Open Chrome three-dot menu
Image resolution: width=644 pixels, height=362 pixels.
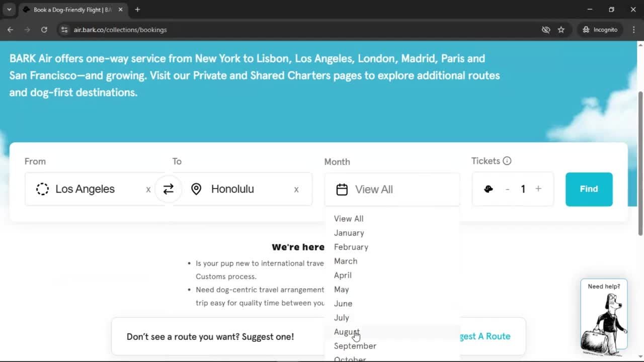[633, 30]
